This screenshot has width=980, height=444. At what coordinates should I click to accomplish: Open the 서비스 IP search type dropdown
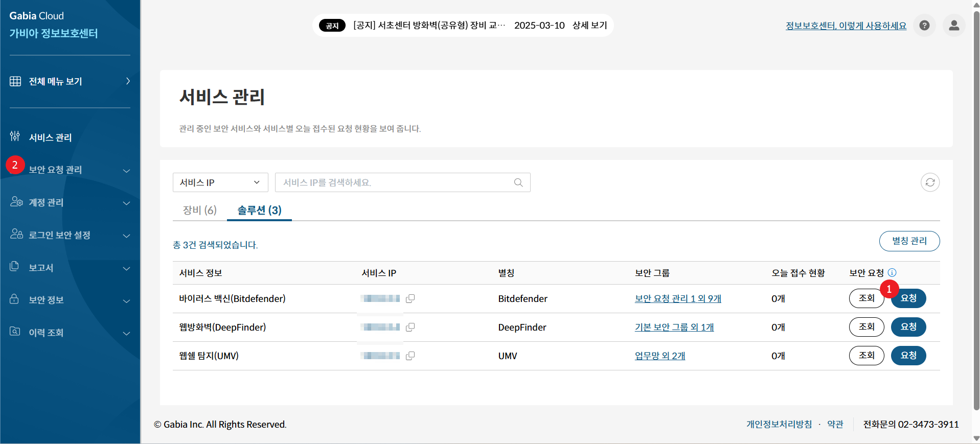click(220, 182)
